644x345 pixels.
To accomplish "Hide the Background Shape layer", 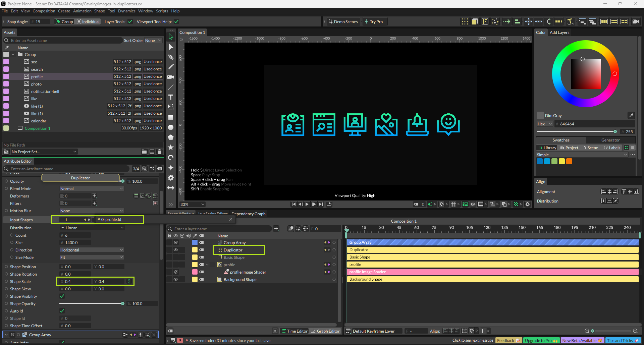I will [175, 279].
